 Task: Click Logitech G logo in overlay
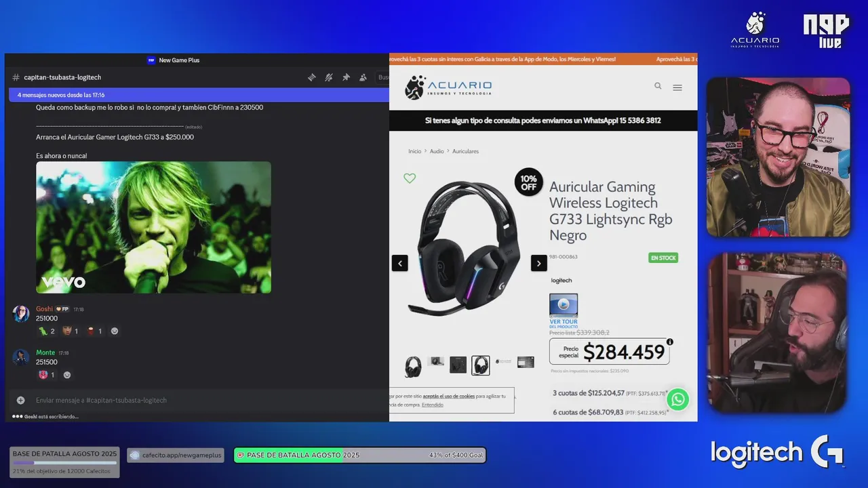click(778, 452)
